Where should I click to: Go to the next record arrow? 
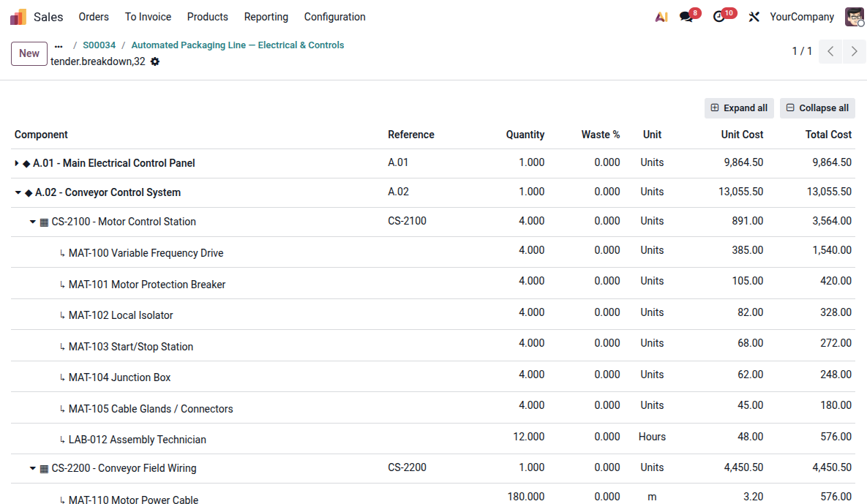pyautogui.click(x=855, y=51)
